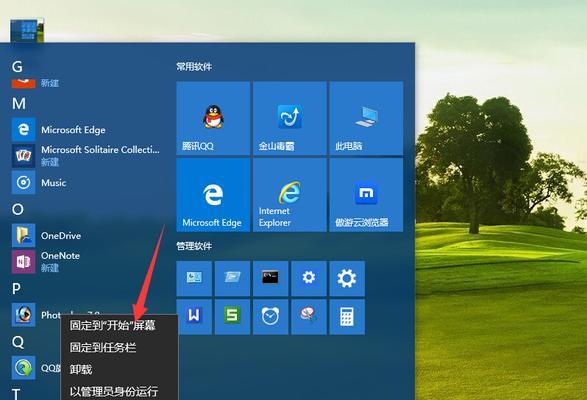Choose 固定到任务栏 from the context menu

[119, 347]
